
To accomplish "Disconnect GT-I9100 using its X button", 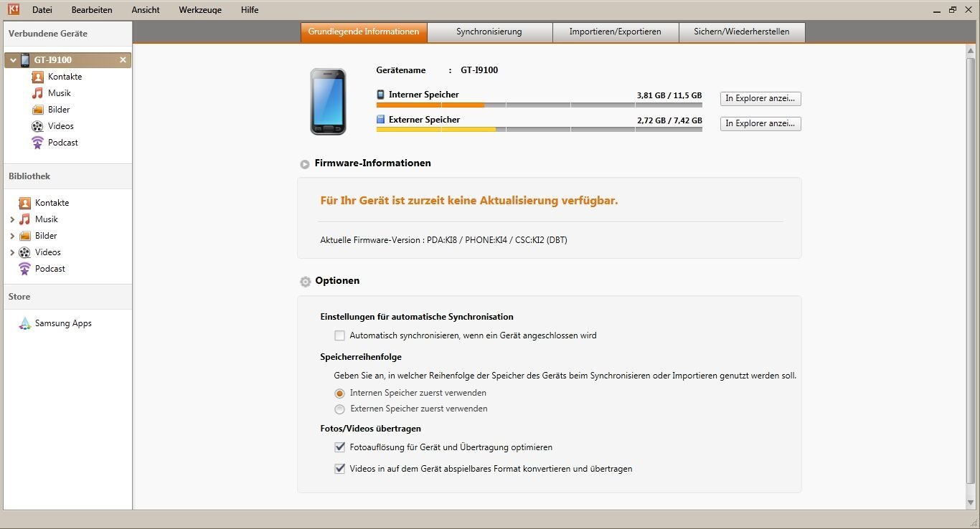I will pos(123,60).
